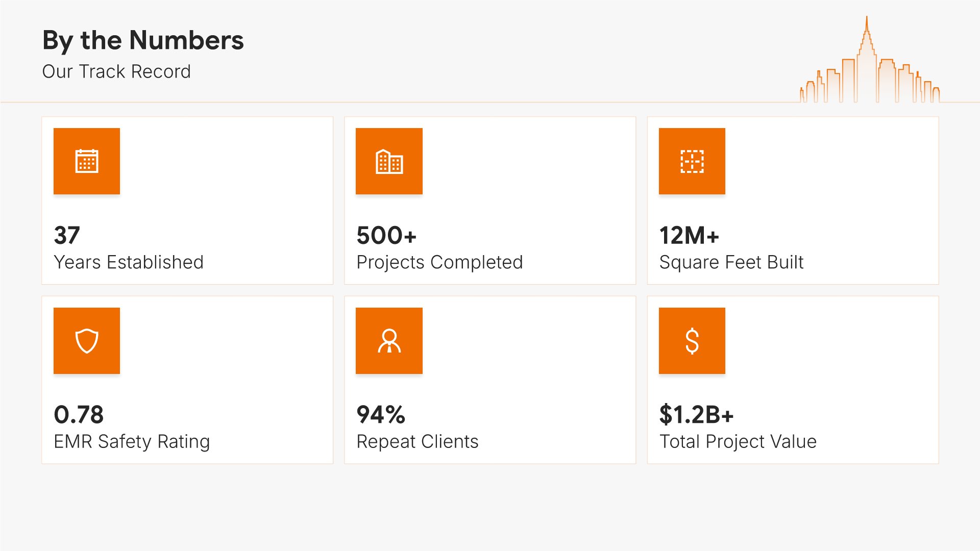980x551 pixels.
Task: Click the building icon above Projects Completed
Action: (x=389, y=161)
